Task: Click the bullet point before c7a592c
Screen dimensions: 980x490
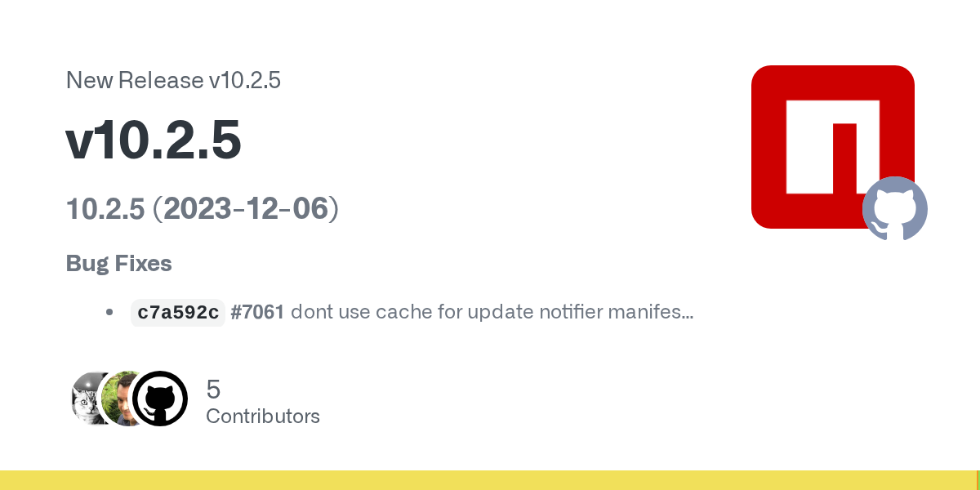Action: click(x=109, y=313)
